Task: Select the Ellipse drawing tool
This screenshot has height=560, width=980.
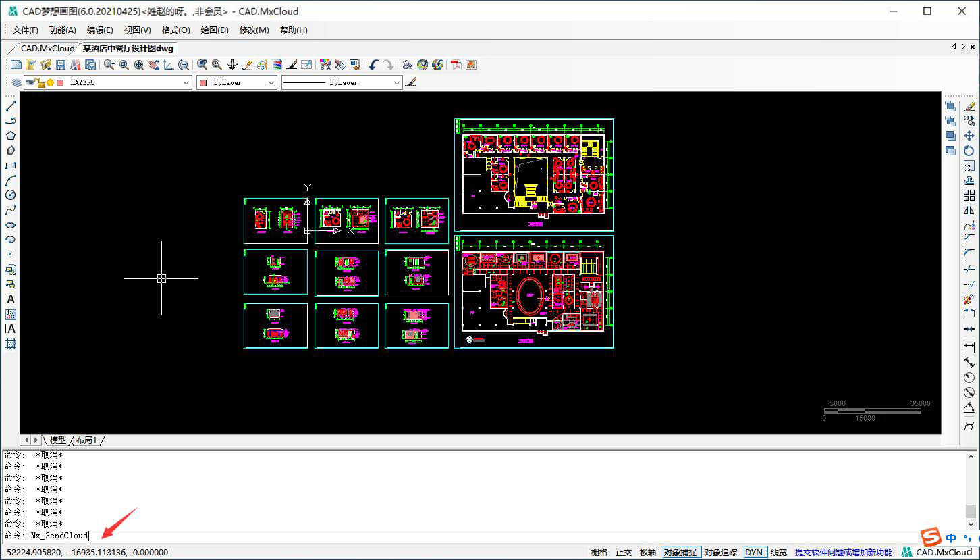Action: [10, 225]
